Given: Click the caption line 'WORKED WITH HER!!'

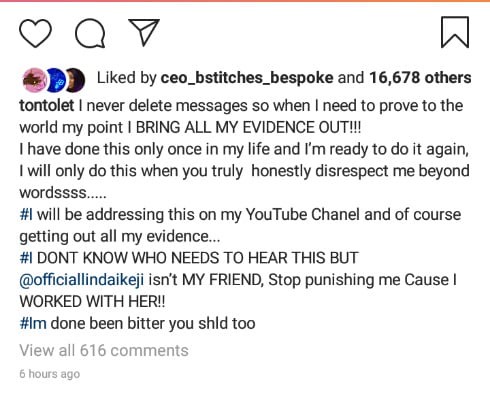Looking at the screenshot, I should coord(92,302).
